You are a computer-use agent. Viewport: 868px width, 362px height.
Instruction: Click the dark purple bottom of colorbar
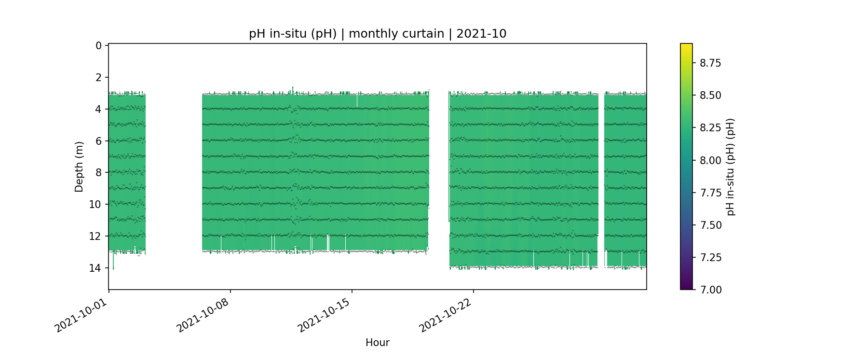(686, 286)
